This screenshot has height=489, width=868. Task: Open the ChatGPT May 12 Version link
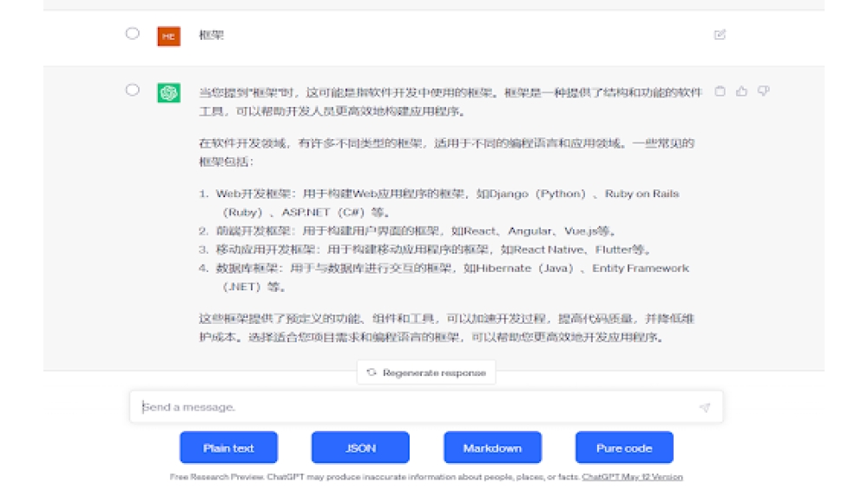click(x=632, y=477)
